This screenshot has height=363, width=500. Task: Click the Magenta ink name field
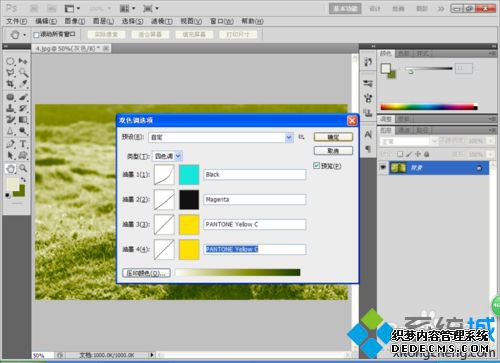[255, 199]
